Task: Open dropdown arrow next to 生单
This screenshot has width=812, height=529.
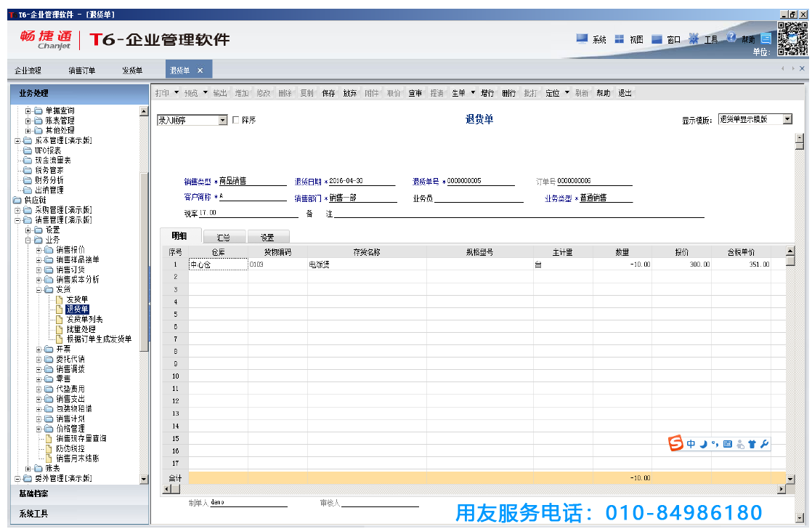Action: (473, 93)
